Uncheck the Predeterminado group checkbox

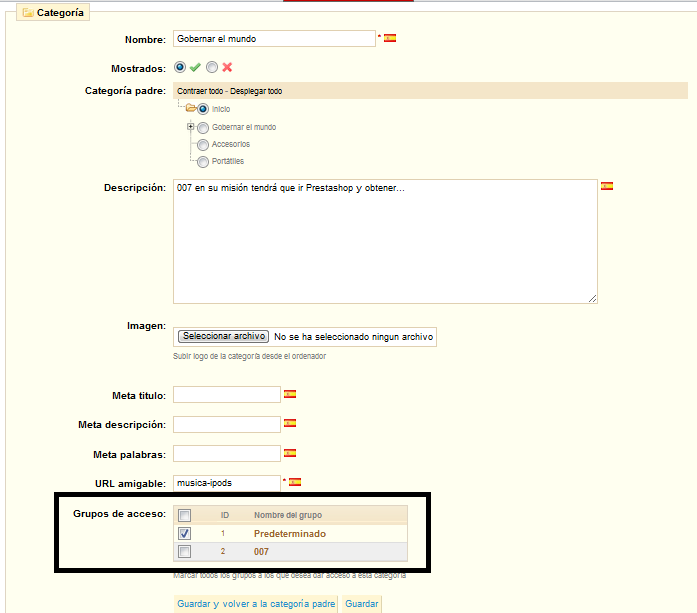click(184, 534)
